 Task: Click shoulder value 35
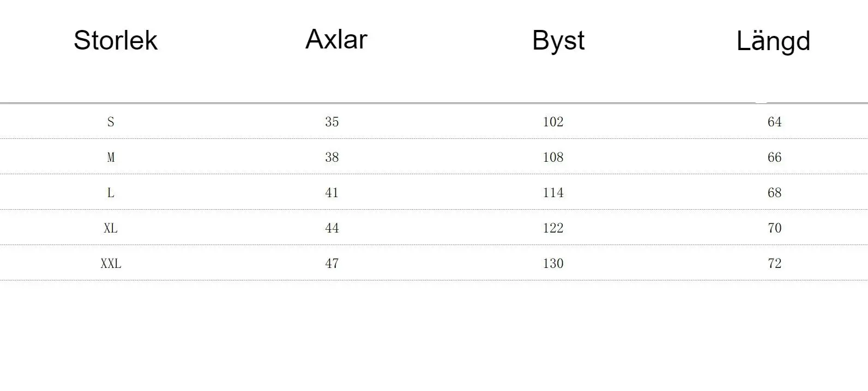coord(331,121)
